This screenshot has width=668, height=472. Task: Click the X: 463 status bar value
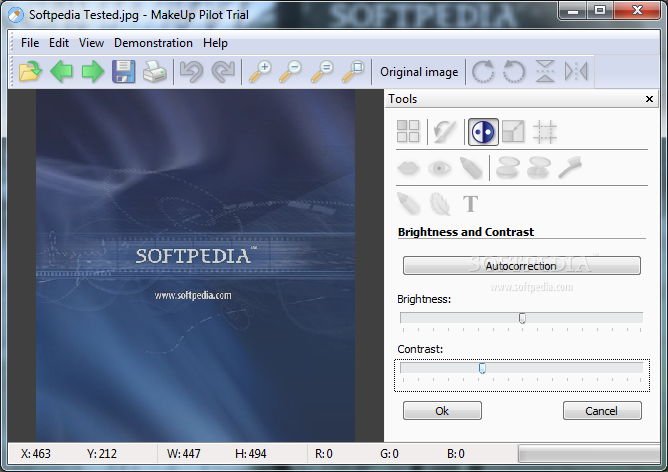pyautogui.click(x=36, y=454)
